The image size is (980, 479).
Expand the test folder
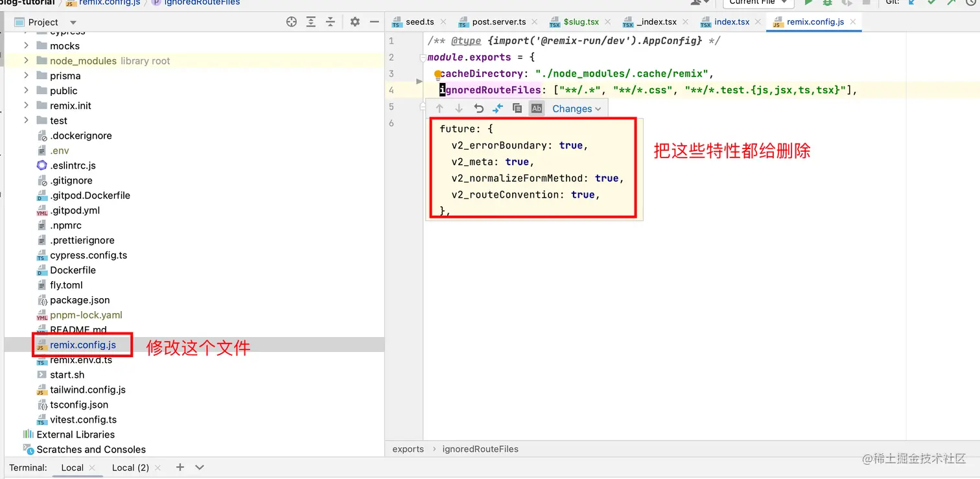point(26,120)
